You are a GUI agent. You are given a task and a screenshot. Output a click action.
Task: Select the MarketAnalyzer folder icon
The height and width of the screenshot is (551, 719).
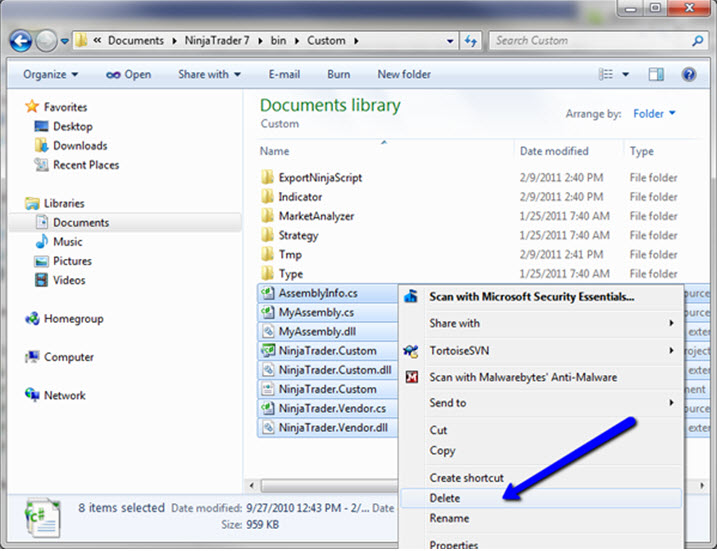tap(267, 216)
